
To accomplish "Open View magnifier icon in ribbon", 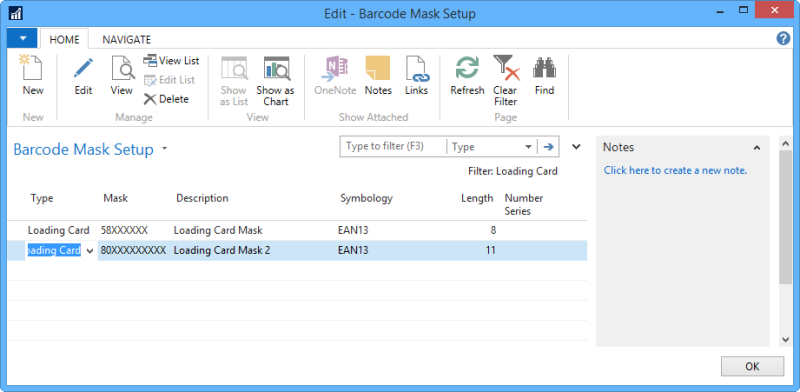I will (x=122, y=68).
